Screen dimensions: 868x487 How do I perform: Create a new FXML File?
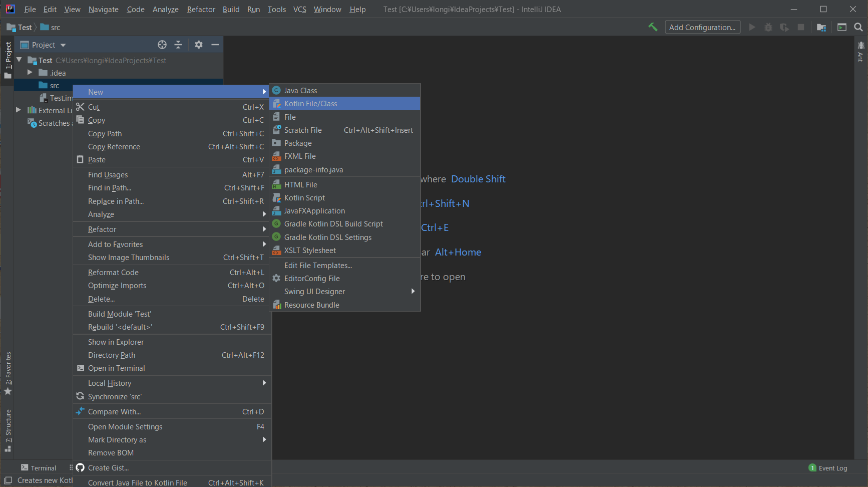pos(344,156)
